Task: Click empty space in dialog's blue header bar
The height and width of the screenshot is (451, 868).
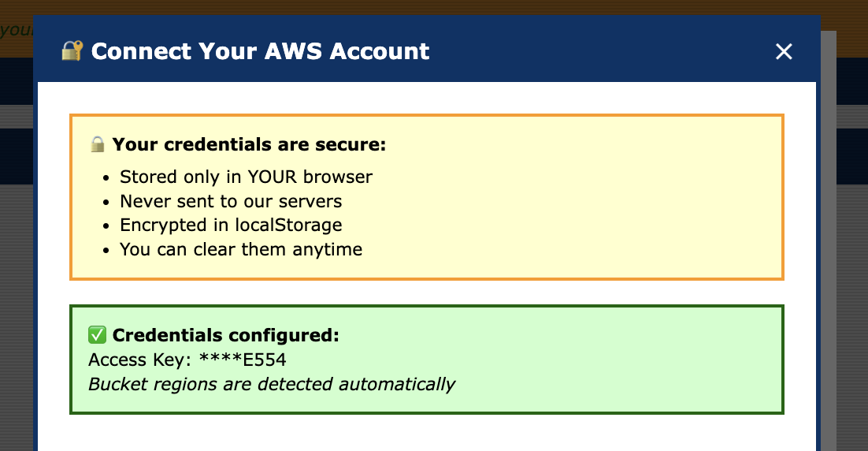Action: coord(599,52)
